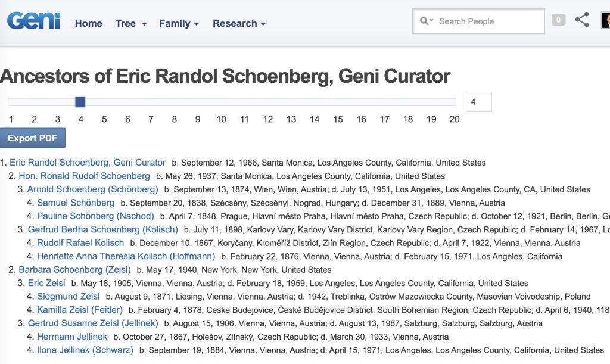610x364 pixels.
Task: Click the Export PDF button
Action: coord(33,138)
